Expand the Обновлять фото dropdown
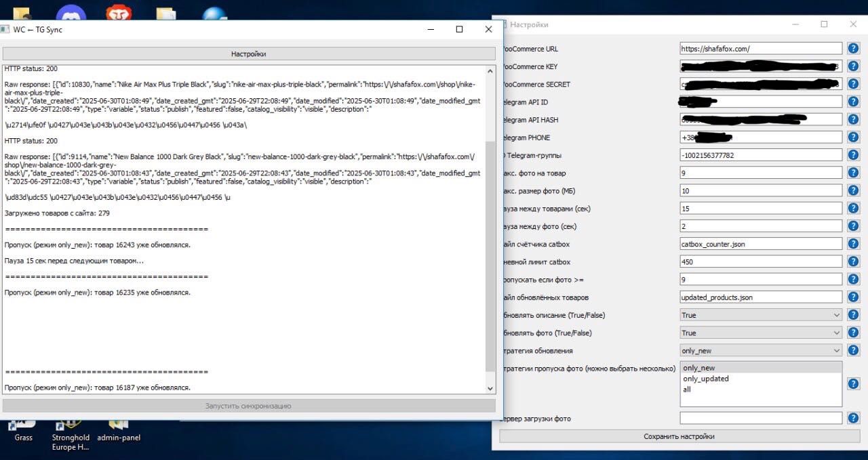The width and height of the screenshot is (868, 460). (x=762, y=333)
